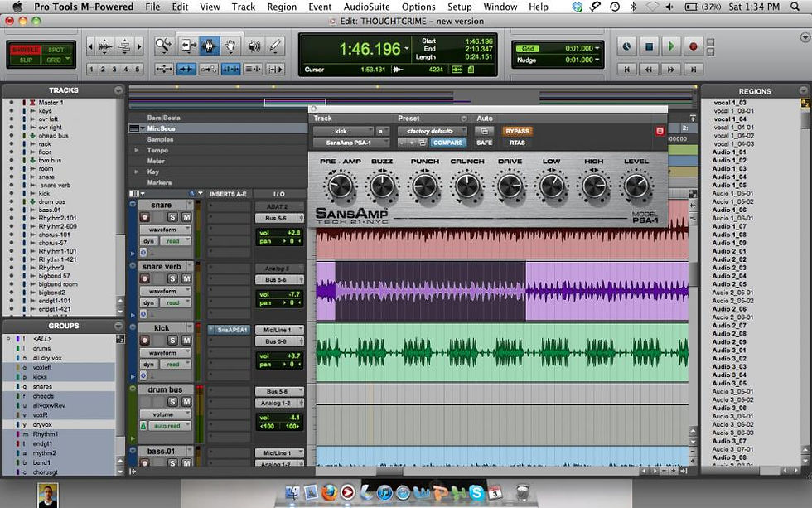Open iTunes from the Dock

(384, 492)
